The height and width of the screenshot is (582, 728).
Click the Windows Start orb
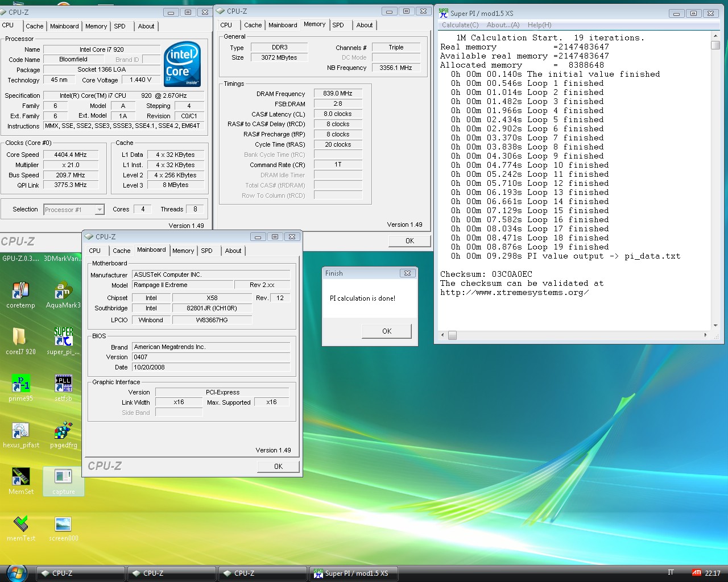point(16,573)
